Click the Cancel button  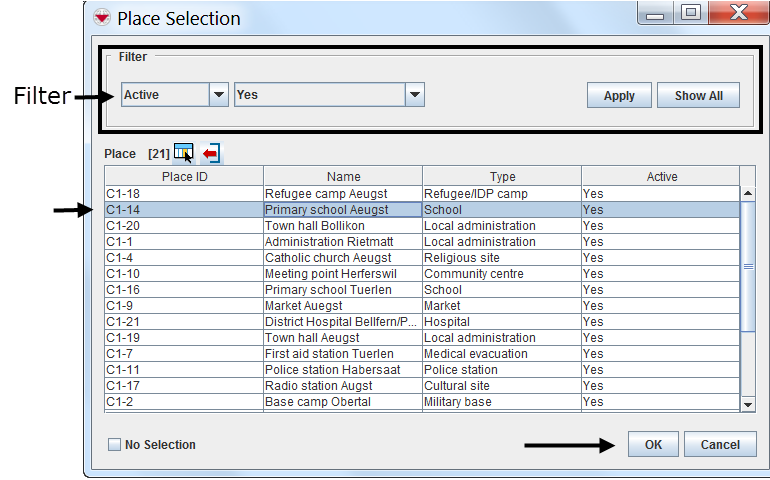pos(720,445)
